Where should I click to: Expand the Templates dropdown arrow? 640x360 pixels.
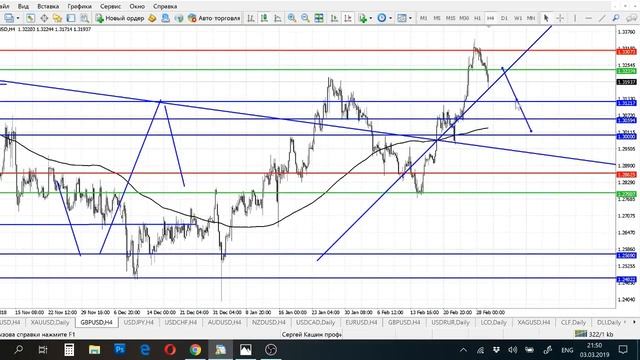[x=410, y=18]
